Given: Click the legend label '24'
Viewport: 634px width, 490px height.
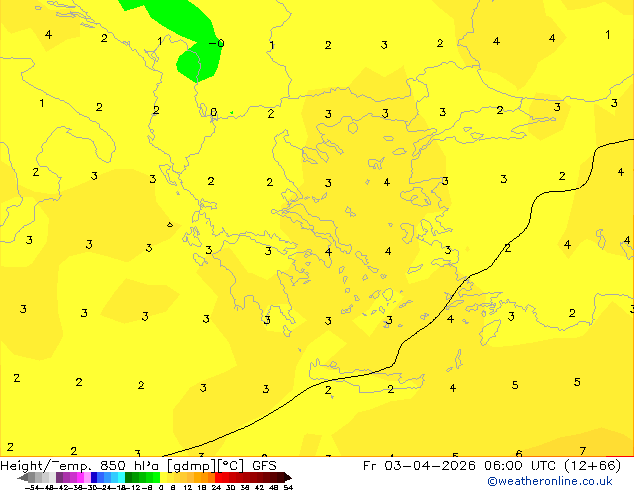Looking at the screenshot, I should (x=216, y=487).
